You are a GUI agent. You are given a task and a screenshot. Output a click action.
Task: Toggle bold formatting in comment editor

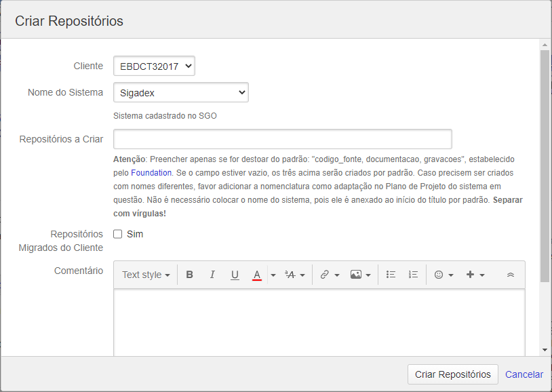[x=190, y=275]
